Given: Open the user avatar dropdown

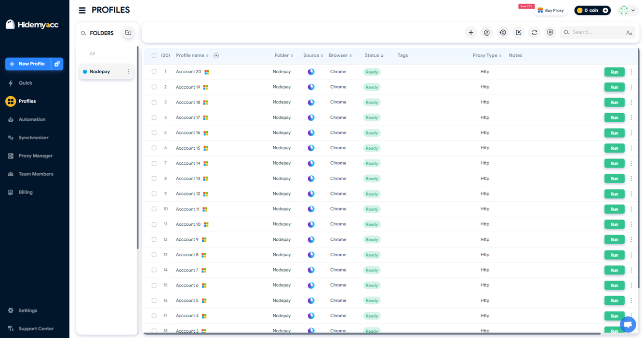Looking at the screenshot, I should tap(628, 10).
